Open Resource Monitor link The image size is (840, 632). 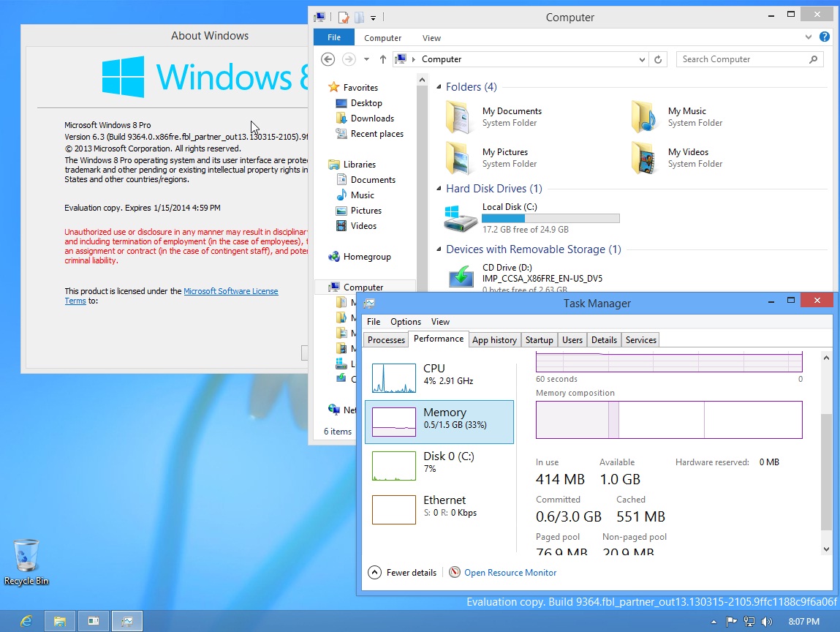click(510, 573)
